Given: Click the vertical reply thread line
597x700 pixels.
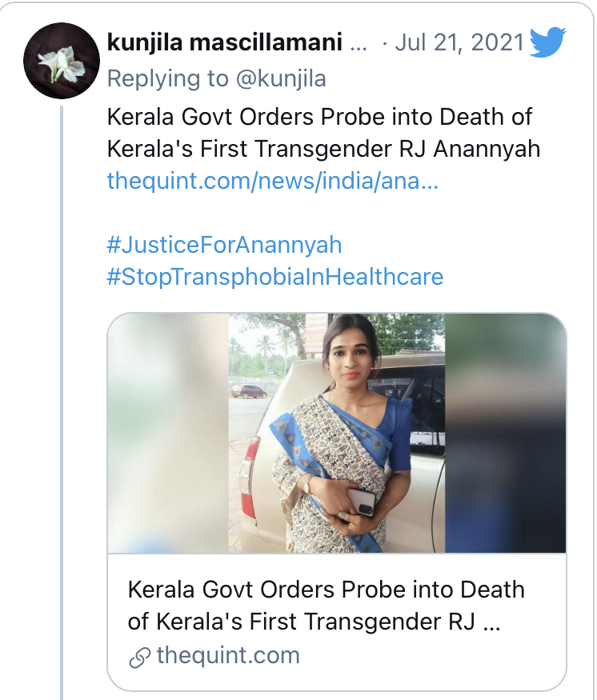Looking at the screenshot, I should click(x=62, y=402).
